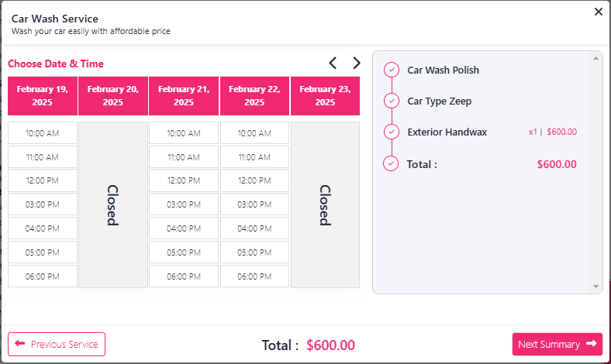The image size is (611, 364).
Task: Click the $600.00 total in summary panel
Action: [557, 164]
